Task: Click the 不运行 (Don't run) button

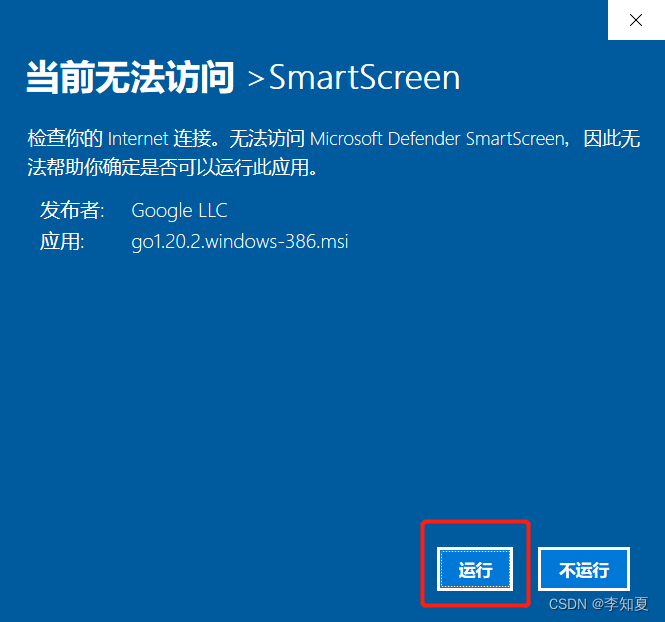Action: (584, 569)
